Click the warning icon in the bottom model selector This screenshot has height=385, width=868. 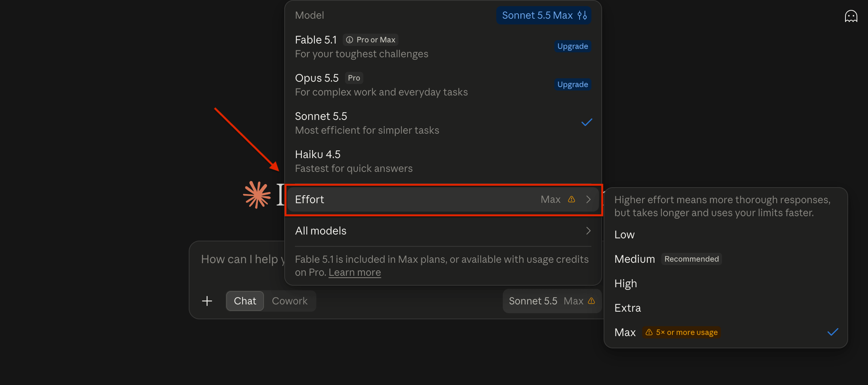coord(591,301)
